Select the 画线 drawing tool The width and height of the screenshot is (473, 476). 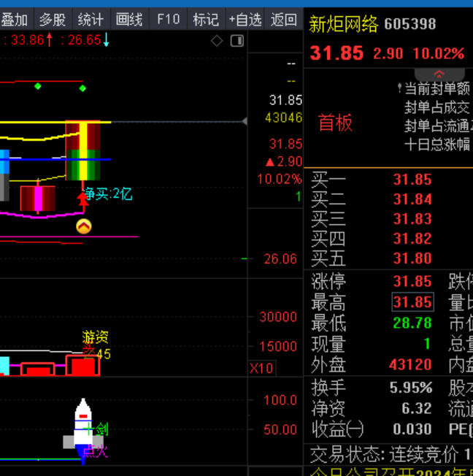coord(129,20)
